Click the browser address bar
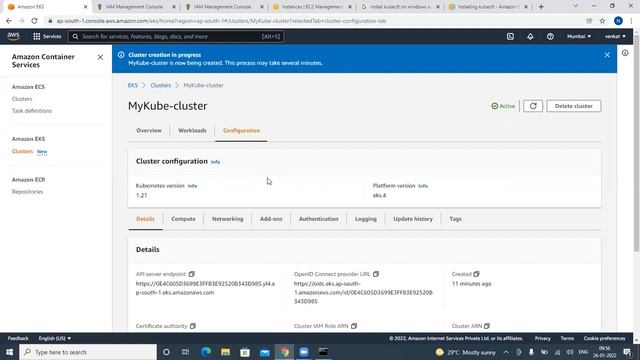640x360 pixels. (314, 21)
